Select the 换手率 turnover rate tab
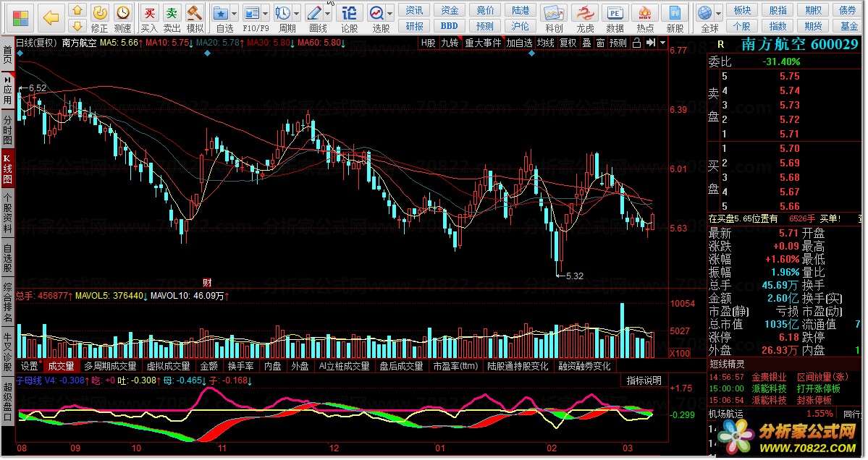Viewport: 868px width, 460px height. pos(241,366)
